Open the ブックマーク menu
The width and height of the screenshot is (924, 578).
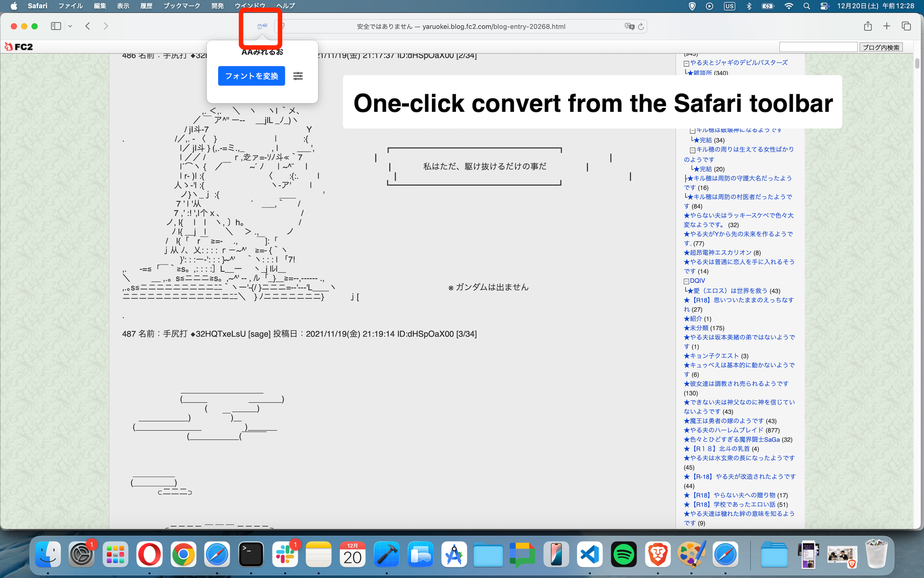(x=182, y=6)
